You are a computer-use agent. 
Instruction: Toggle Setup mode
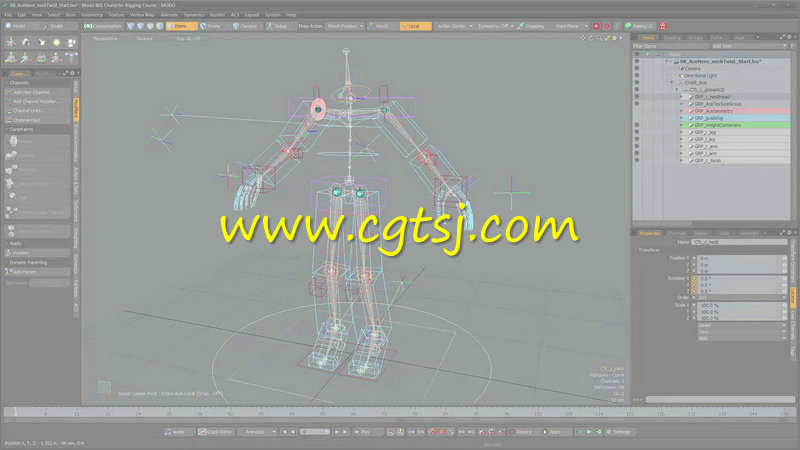(279, 26)
